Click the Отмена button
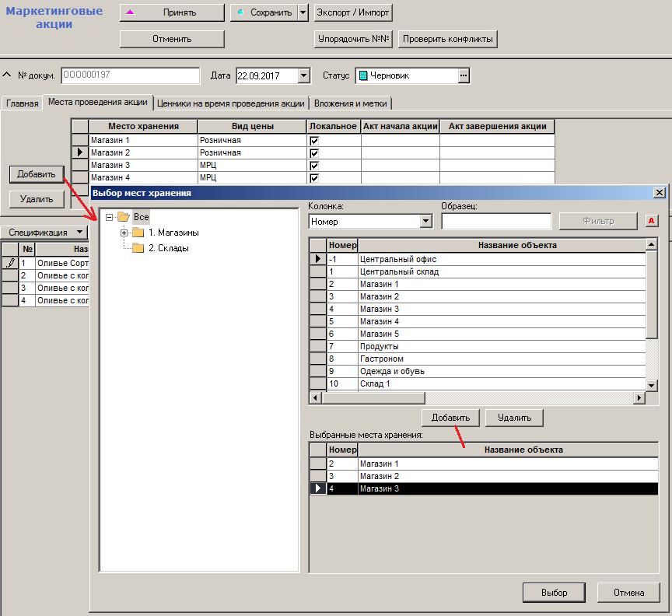This screenshot has height=616, width=672. pyautogui.click(x=628, y=593)
